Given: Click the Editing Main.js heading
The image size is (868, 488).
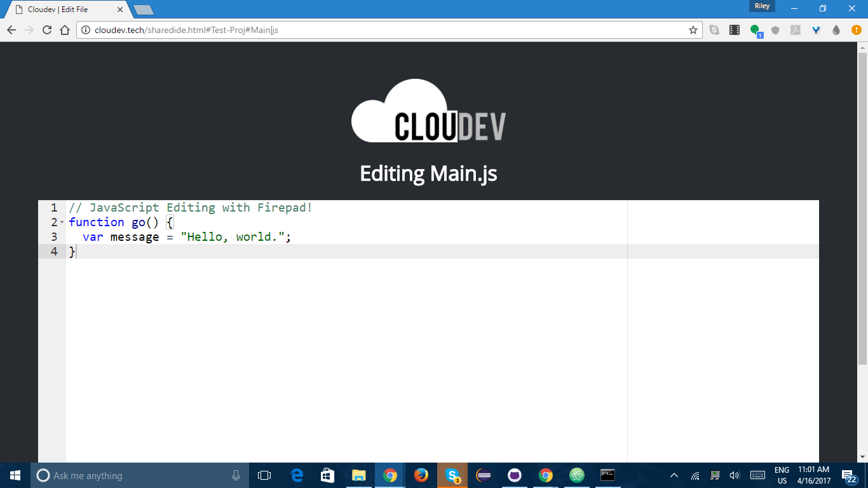Looking at the screenshot, I should (x=428, y=173).
